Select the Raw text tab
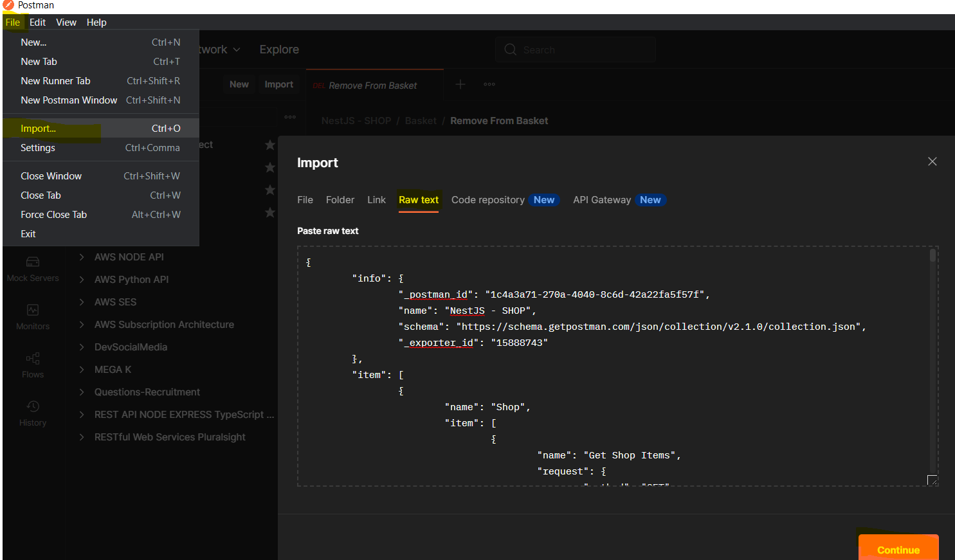Image resolution: width=955 pixels, height=560 pixels. point(419,200)
